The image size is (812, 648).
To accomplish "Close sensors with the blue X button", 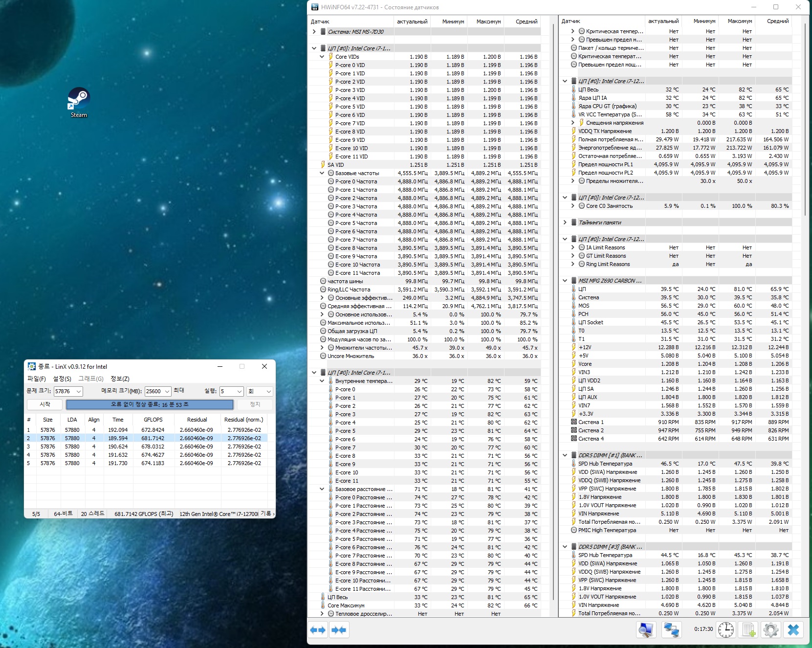I will 793,630.
